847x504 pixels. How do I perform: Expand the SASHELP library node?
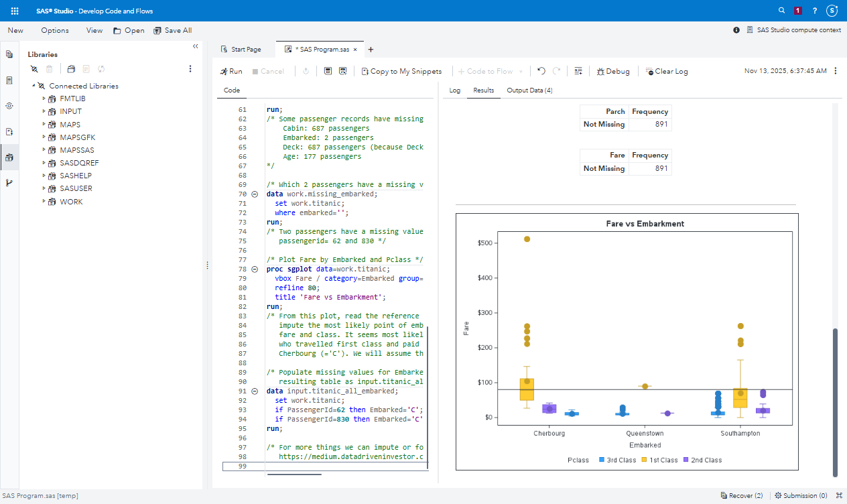tap(44, 176)
